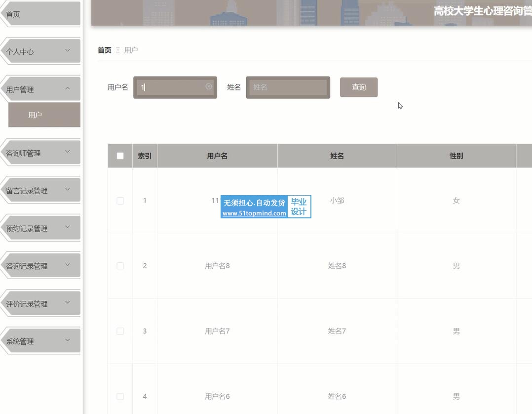The width and height of the screenshot is (532, 414).
Task: Expand the 个人中心 menu chevron
Action: coord(68,50)
